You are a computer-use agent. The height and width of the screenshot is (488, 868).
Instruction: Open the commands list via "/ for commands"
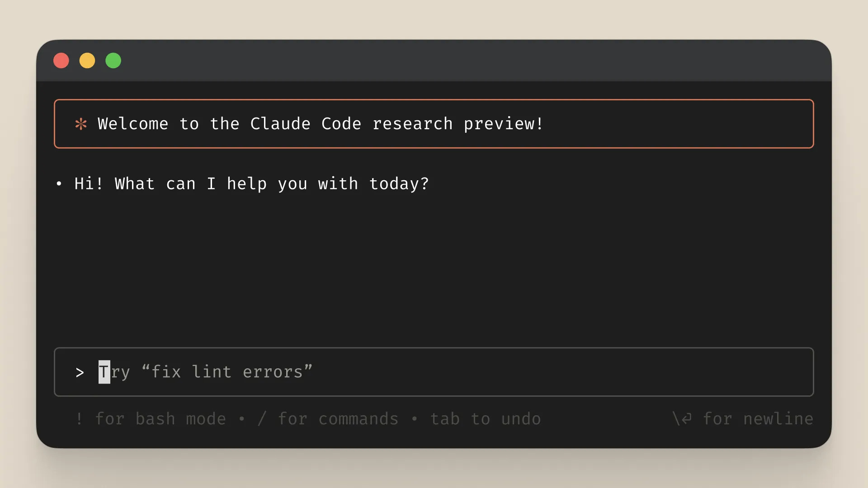[329, 418]
